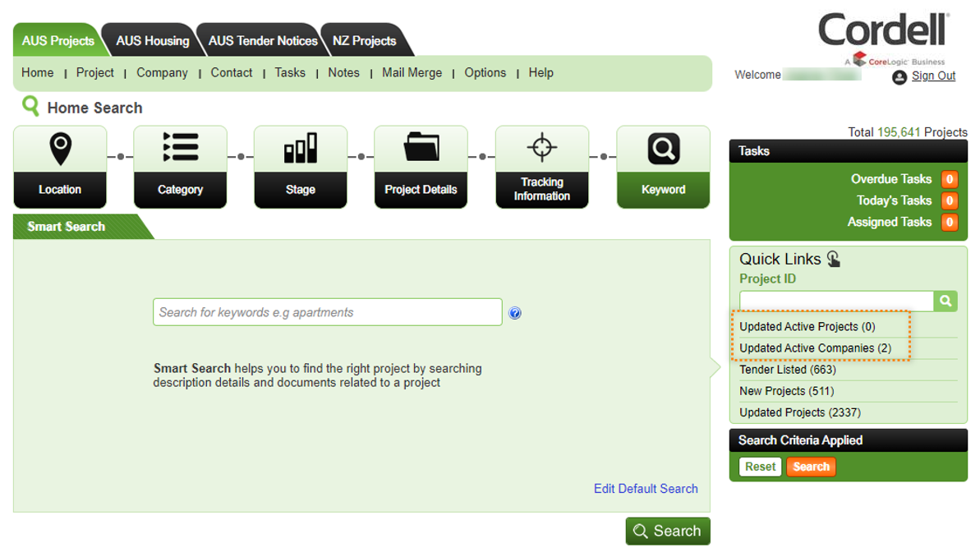Open the Tasks menu item
980x552 pixels.
tap(290, 72)
